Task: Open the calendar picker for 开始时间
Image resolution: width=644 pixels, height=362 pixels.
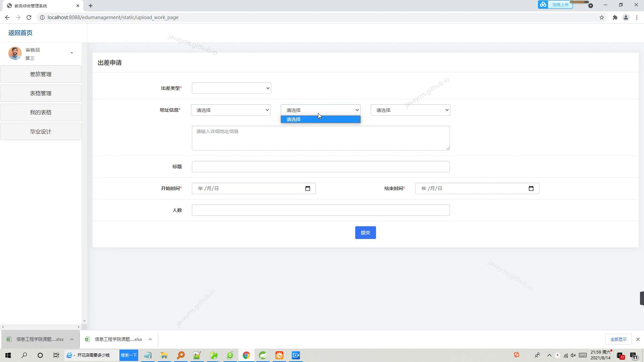Action: tap(308, 188)
